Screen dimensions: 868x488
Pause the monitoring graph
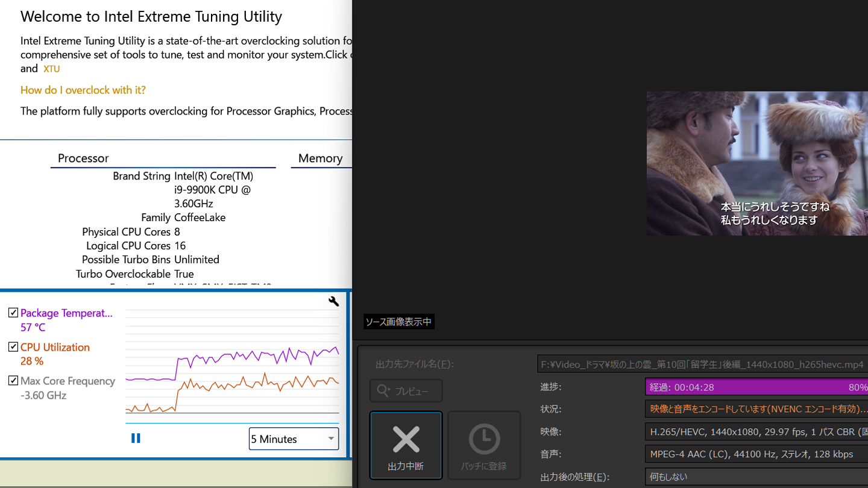(x=136, y=438)
